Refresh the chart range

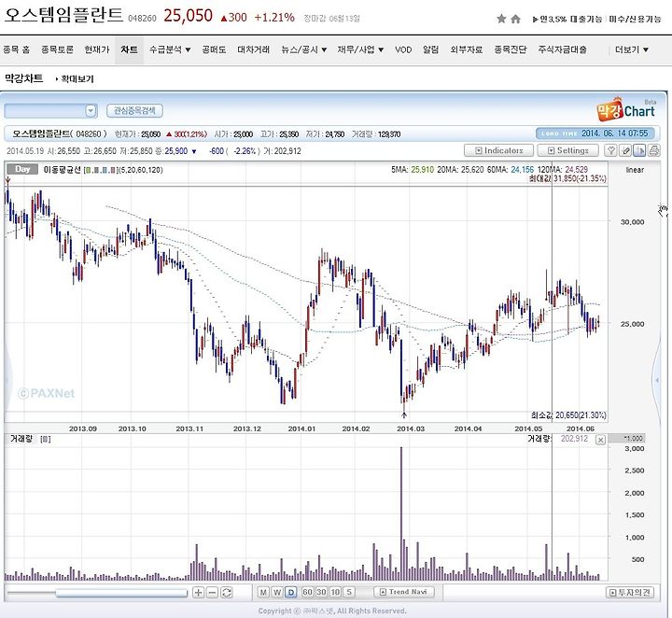click(226, 592)
